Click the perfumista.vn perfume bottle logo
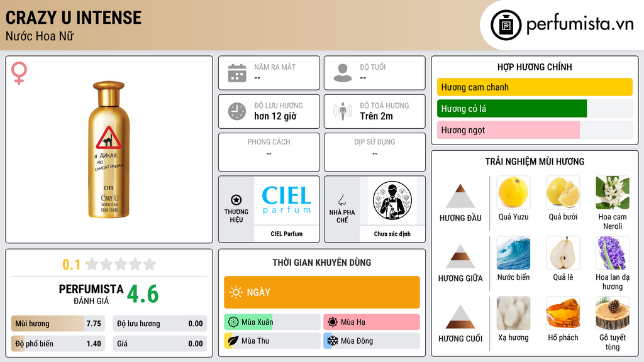 click(x=506, y=25)
